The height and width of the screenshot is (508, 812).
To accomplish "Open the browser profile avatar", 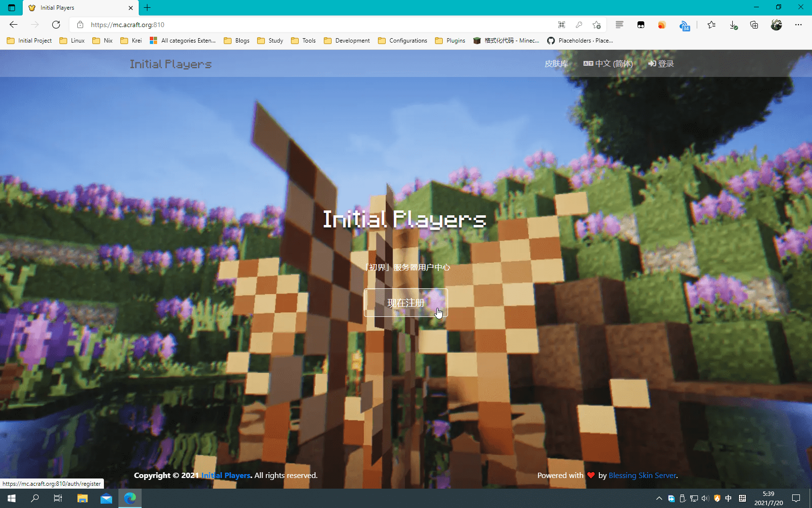I will coord(776,25).
